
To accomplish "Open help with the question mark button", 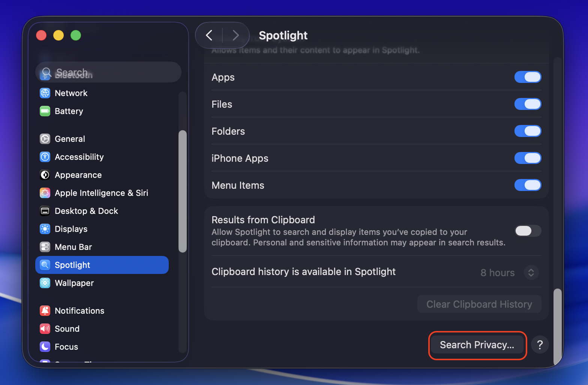I will (x=540, y=344).
